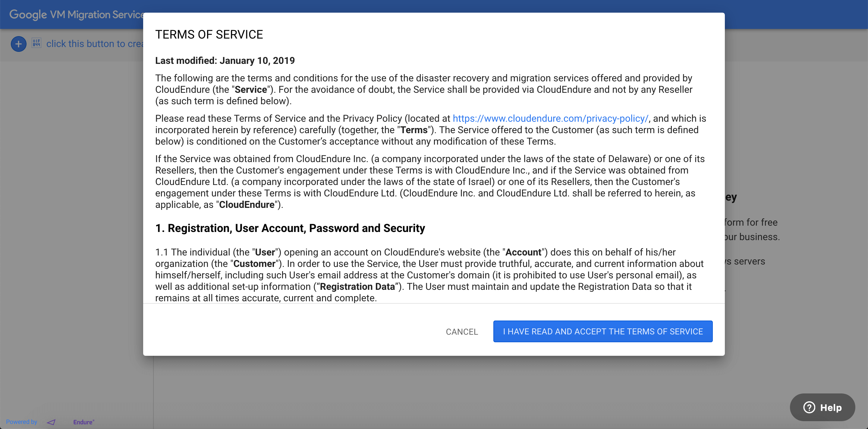Click the bold word "Terms" in the paragraph
This screenshot has height=429, width=868.
point(414,130)
